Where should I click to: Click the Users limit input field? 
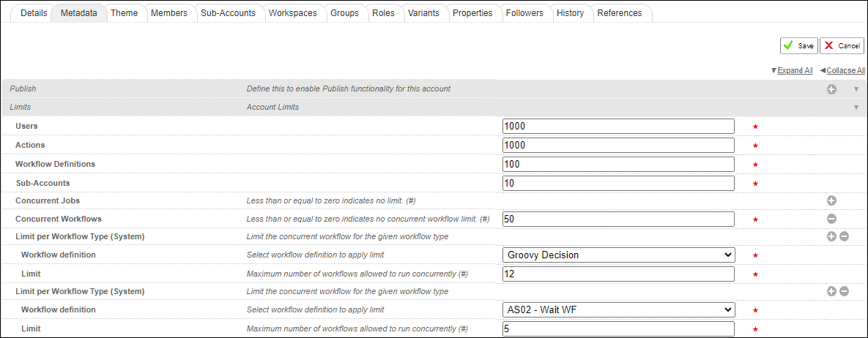[x=618, y=126]
